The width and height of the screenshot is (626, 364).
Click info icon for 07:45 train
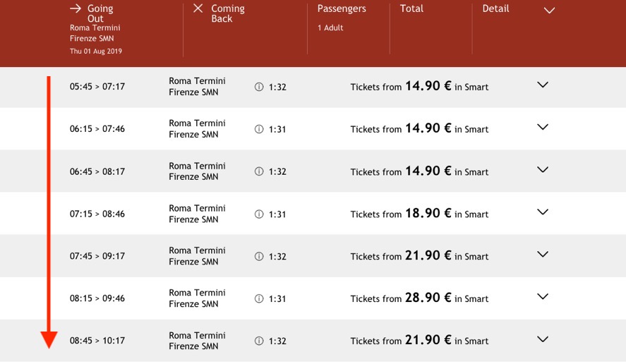(x=259, y=256)
